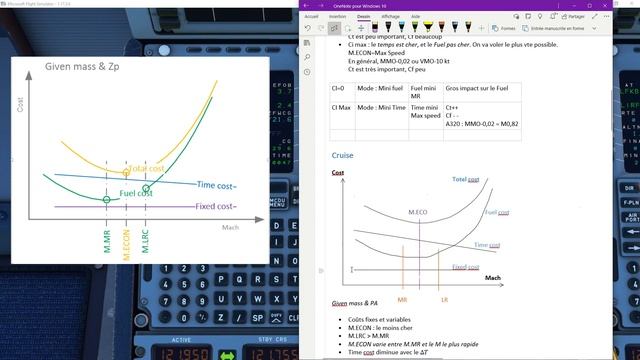Click the MCDU plus/minus key

pyautogui.click(x=202, y=318)
